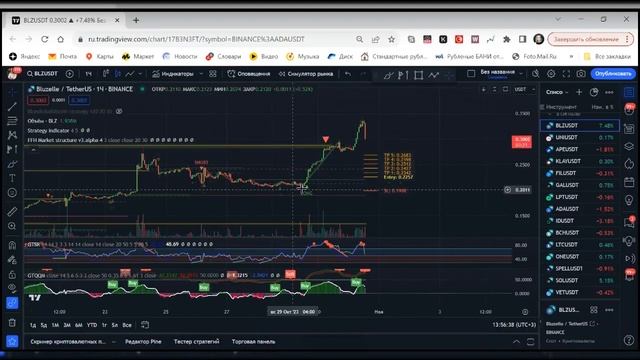Open the help center question icon
Screen dimensions: 640x360
629,340
